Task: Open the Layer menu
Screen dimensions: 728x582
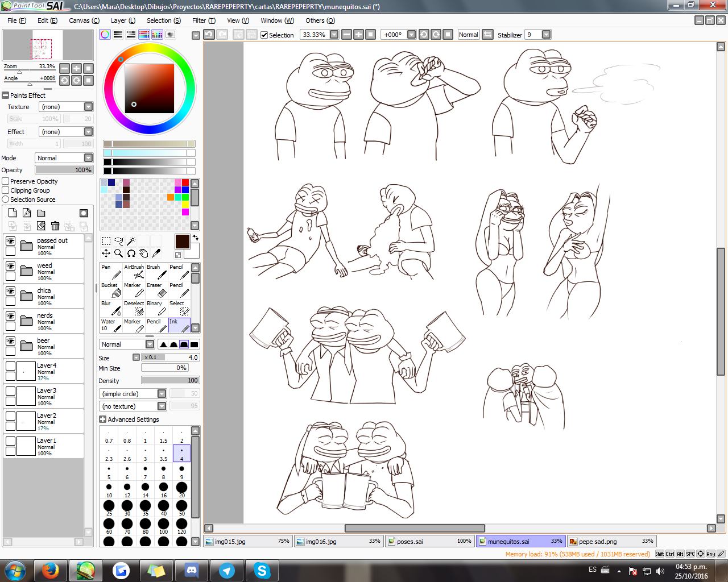Action: (123, 20)
